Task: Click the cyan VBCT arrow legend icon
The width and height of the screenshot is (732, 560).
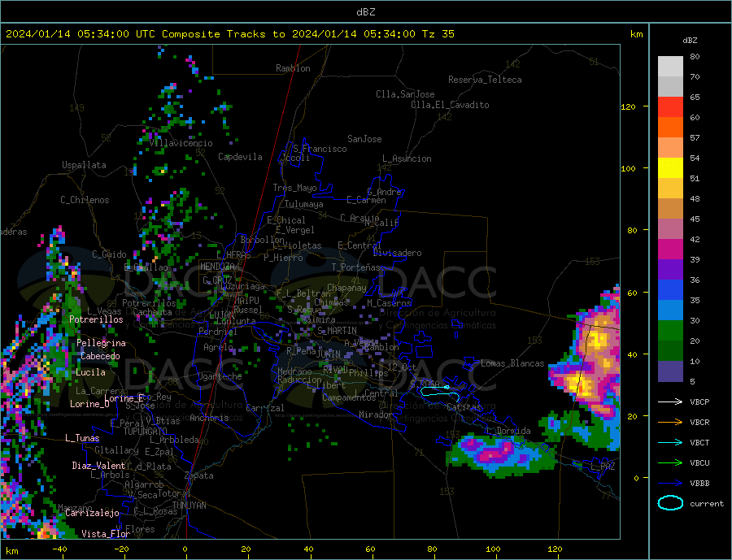Action: pos(670,442)
